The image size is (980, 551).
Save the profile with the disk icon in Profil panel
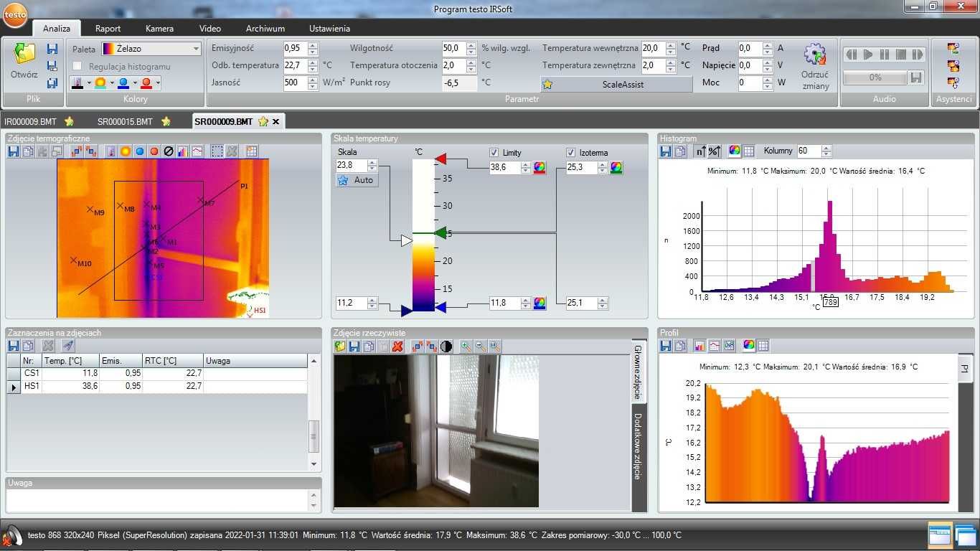[666, 346]
